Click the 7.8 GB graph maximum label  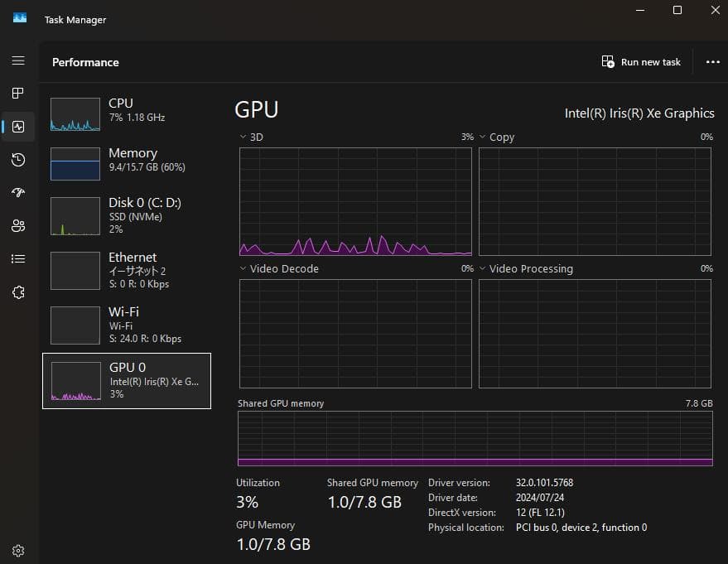coord(699,403)
